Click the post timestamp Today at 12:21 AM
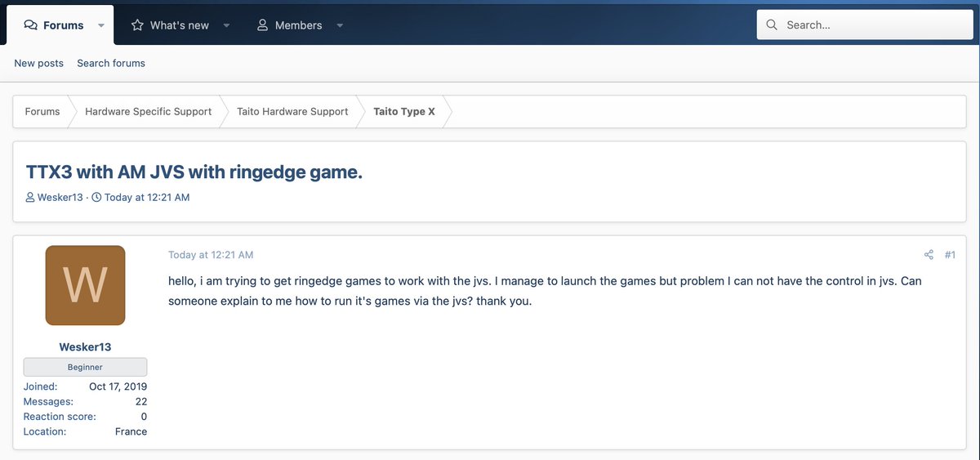980x460 pixels. coord(211,255)
